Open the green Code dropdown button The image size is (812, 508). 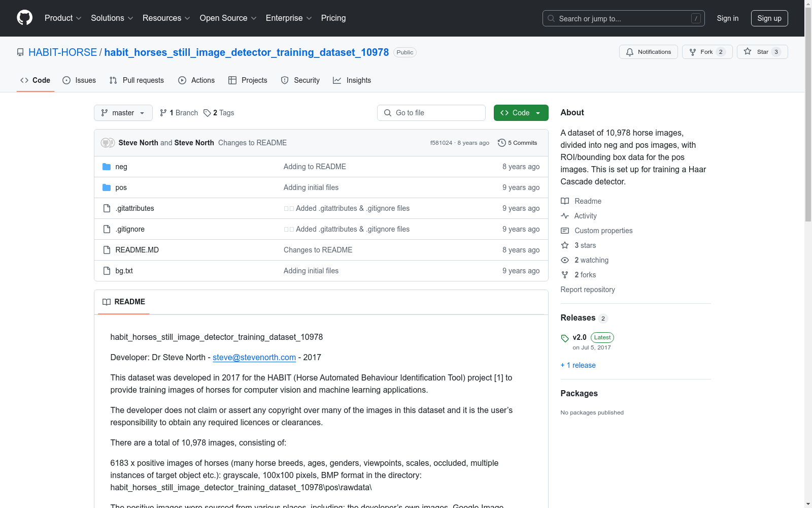(x=521, y=113)
